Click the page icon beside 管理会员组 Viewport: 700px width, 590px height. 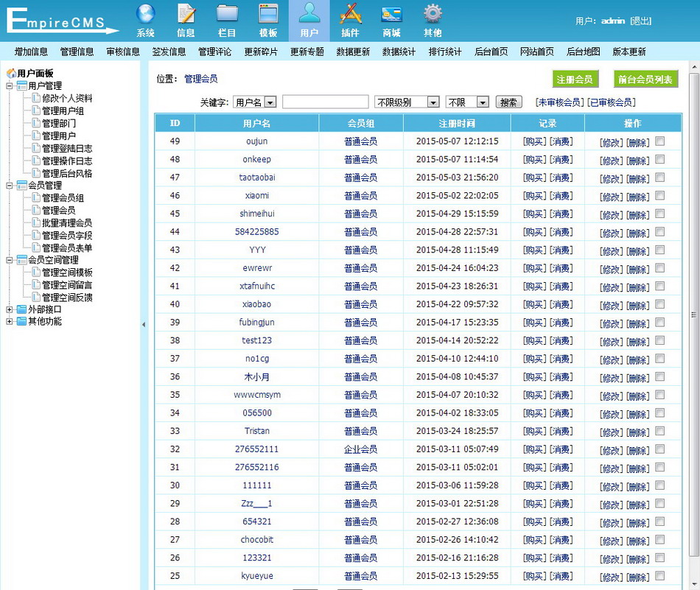pyautogui.click(x=37, y=197)
